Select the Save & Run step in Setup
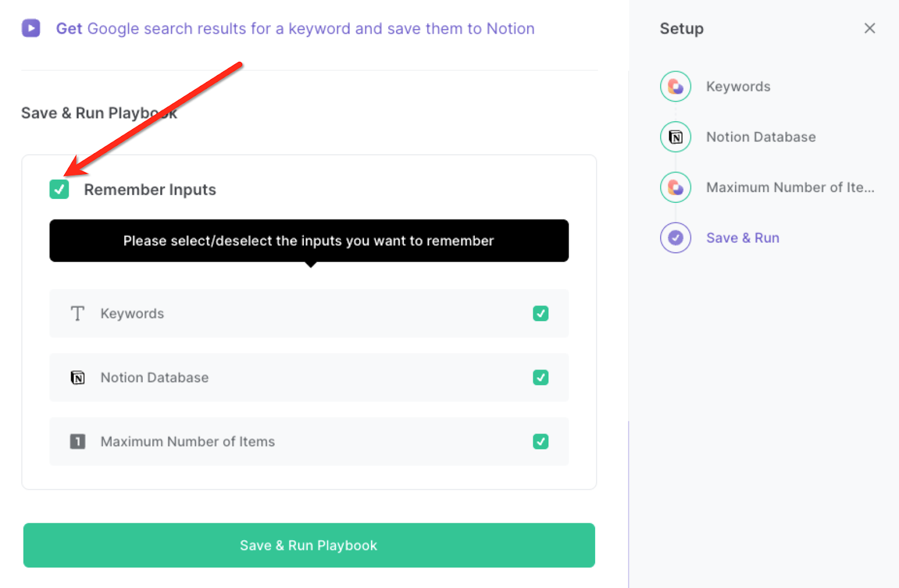Screen dimensions: 899x588 coord(742,238)
